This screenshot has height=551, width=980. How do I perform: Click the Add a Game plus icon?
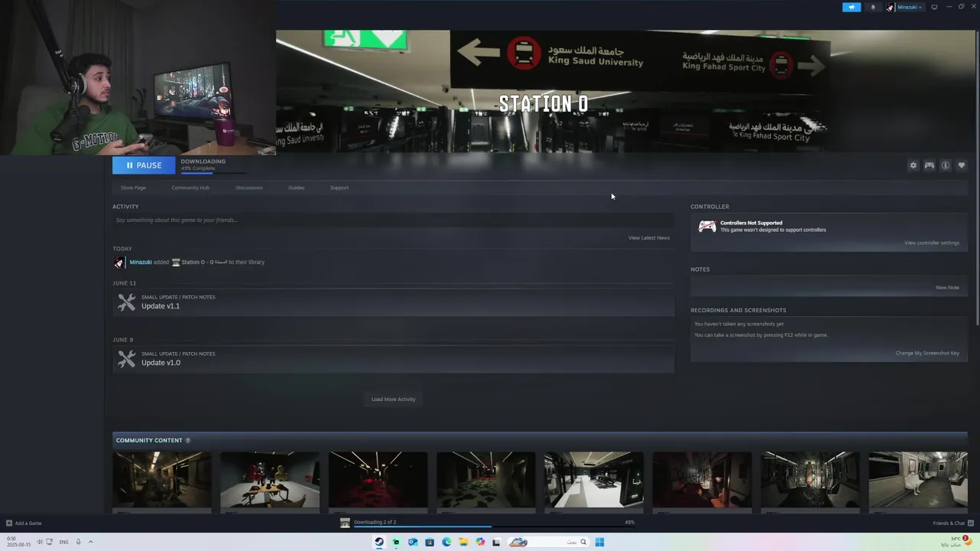[9, 523]
